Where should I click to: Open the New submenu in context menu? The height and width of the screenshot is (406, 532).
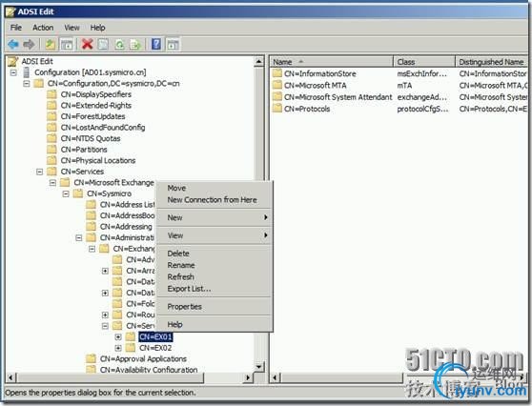(215, 217)
